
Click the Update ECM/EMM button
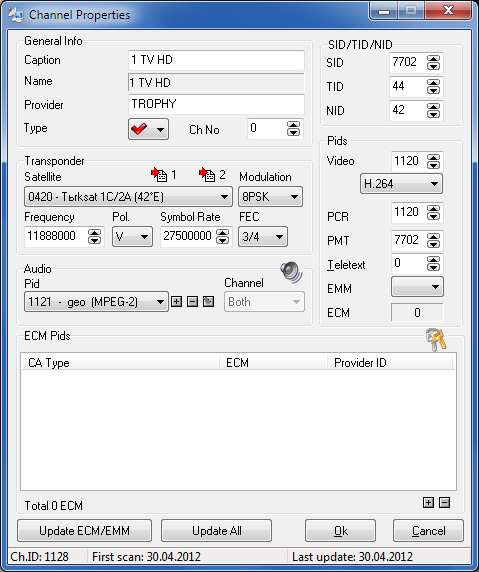(x=84, y=531)
